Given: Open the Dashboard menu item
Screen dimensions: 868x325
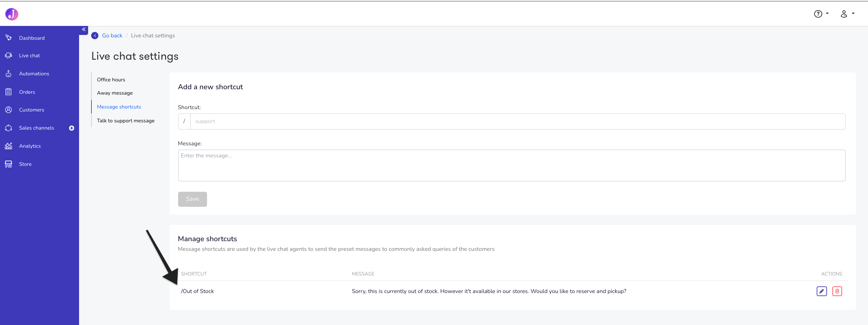Looking at the screenshot, I should click(x=32, y=38).
